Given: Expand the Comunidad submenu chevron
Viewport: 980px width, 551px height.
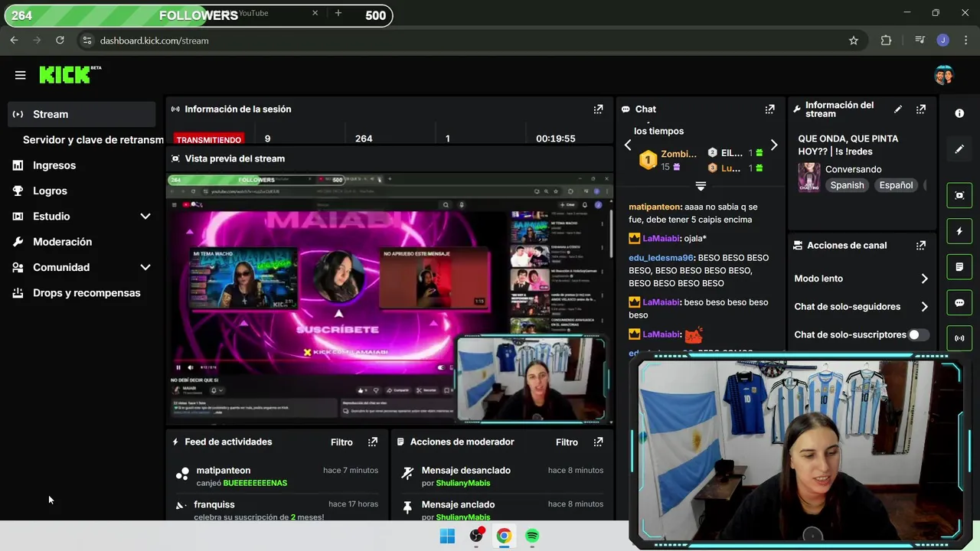Looking at the screenshot, I should pyautogui.click(x=145, y=267).
